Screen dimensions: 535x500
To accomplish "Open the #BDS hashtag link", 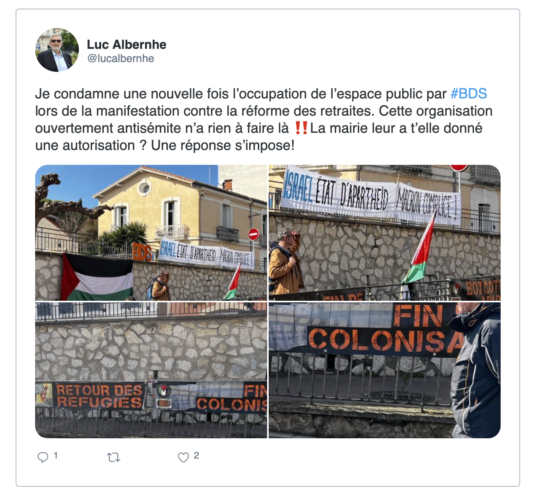I will 468,94.
